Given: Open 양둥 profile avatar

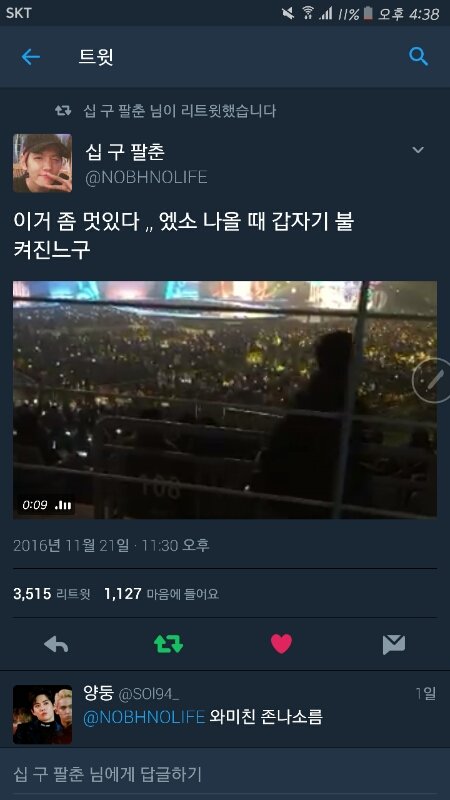Looking at the screenshot, I should tap(42, 714).
